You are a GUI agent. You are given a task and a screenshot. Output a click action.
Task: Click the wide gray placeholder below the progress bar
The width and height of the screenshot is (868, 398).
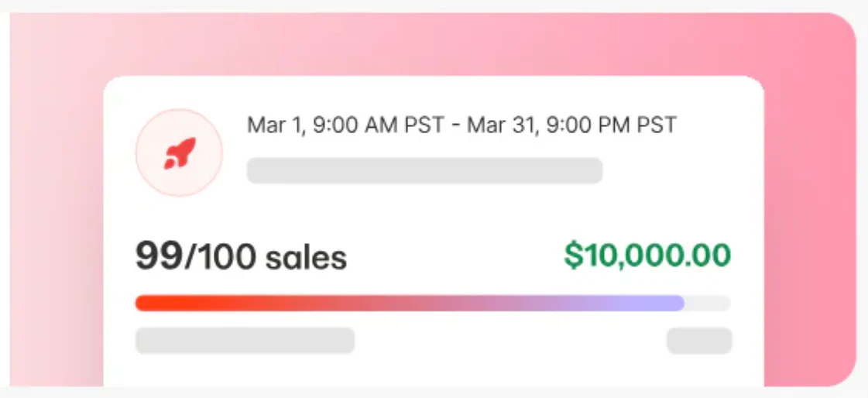(x=245, y=341)
